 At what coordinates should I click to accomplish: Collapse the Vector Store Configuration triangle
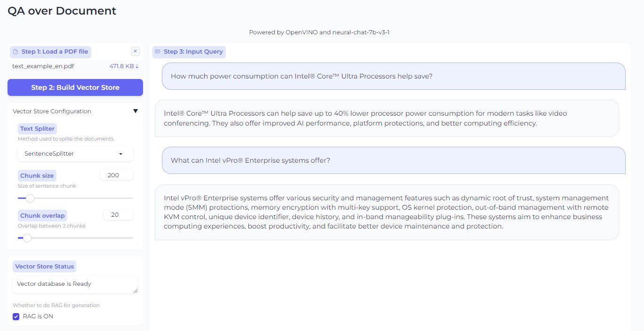coord(135,111)
